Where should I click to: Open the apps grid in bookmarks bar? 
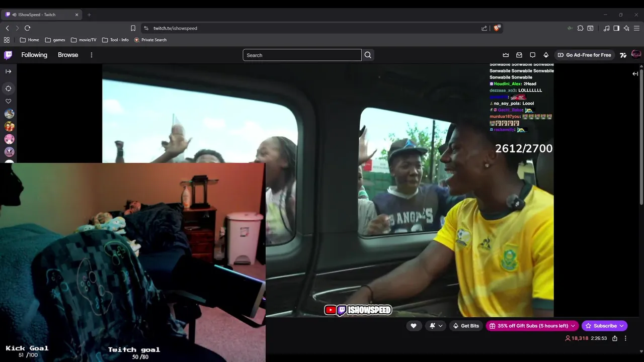coord(7,40)
